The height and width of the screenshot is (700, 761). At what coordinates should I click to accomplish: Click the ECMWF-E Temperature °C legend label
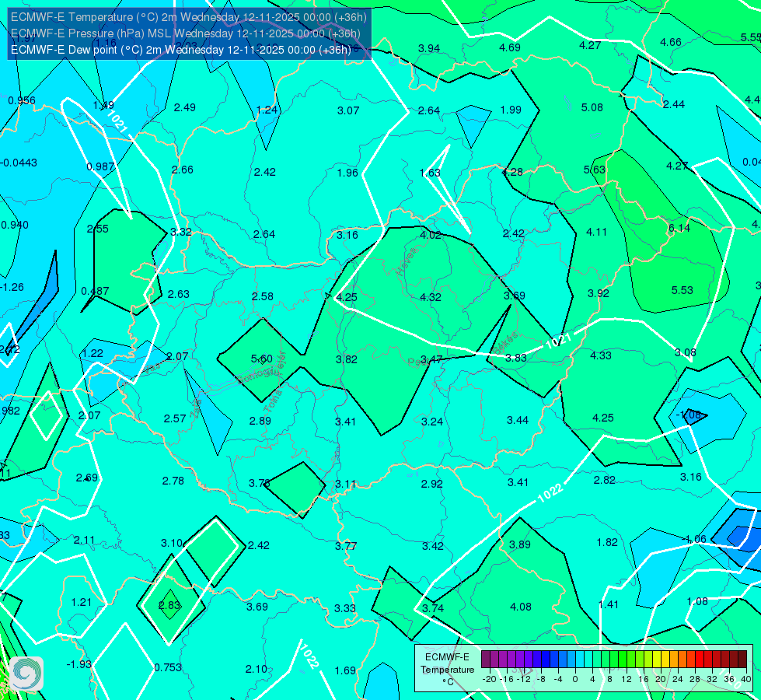click(447, 670)
